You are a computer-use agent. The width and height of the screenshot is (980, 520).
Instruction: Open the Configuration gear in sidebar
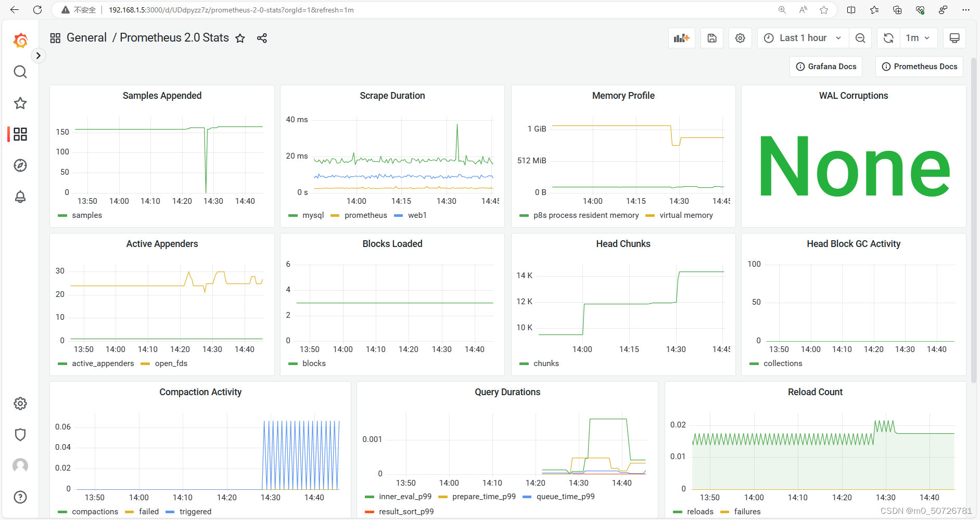pos(20,404)
